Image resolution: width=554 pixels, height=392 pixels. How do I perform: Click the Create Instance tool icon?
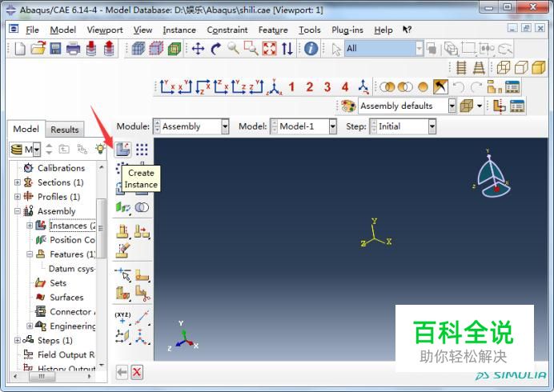coord(123,150)
